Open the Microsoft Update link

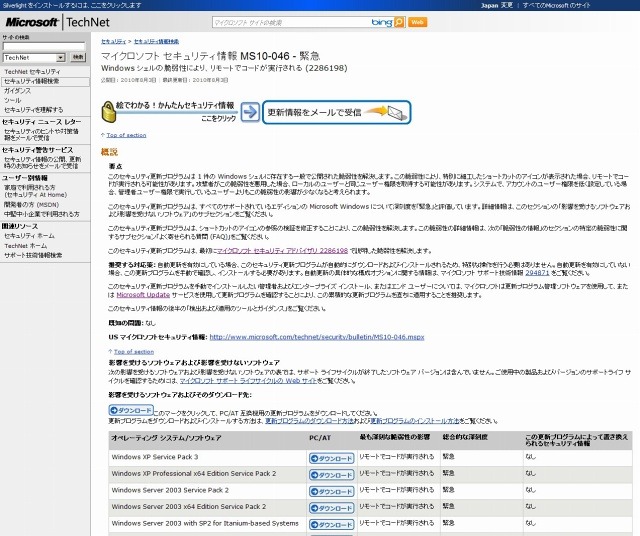pyautogui.click(x=143, y=295)
